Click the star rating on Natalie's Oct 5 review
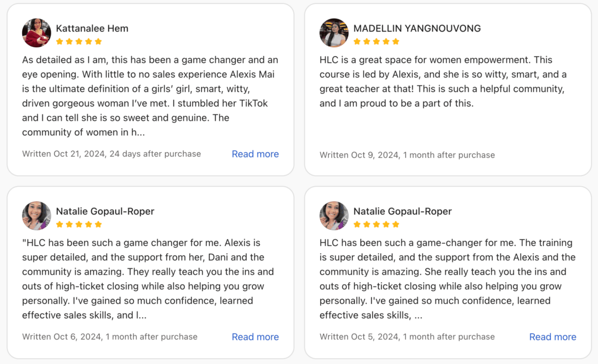598x364 pixels. (x=377, y=224)
